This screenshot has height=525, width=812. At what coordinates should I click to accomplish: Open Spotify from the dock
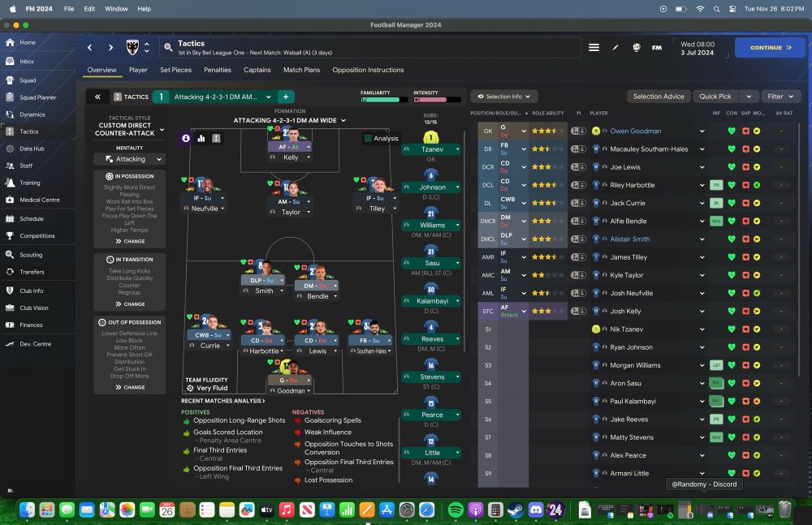[x=456, y=510]
